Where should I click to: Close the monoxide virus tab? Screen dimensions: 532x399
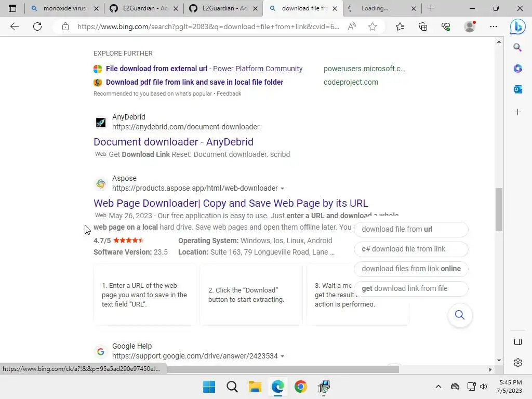(96, 9)
